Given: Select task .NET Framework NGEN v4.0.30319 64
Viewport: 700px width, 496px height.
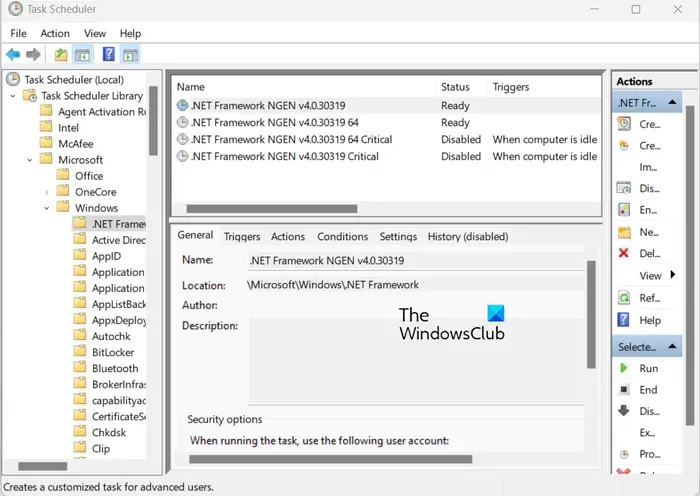Looking at the screenshot, I should click(274, 122).
